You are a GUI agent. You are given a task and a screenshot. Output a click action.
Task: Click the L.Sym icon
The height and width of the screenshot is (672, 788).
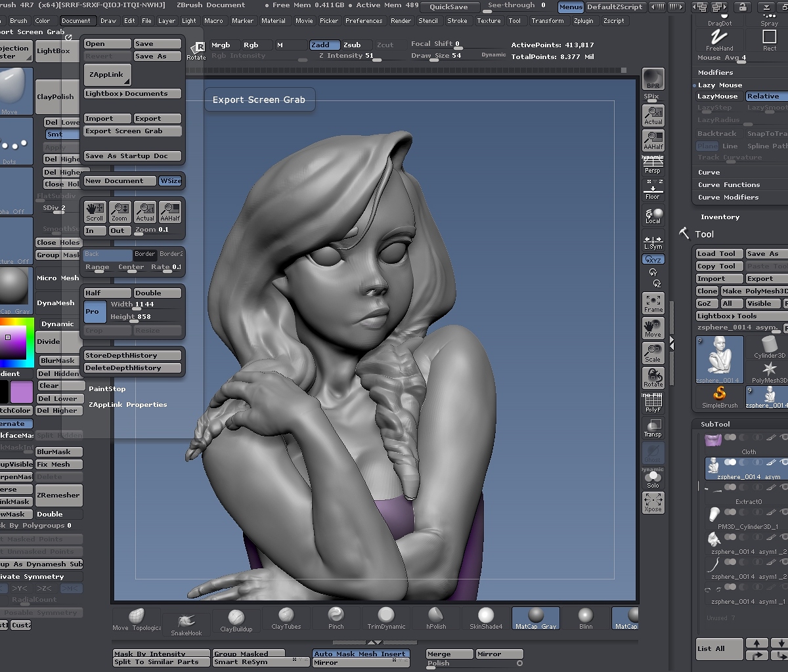(x=653, y=241)
